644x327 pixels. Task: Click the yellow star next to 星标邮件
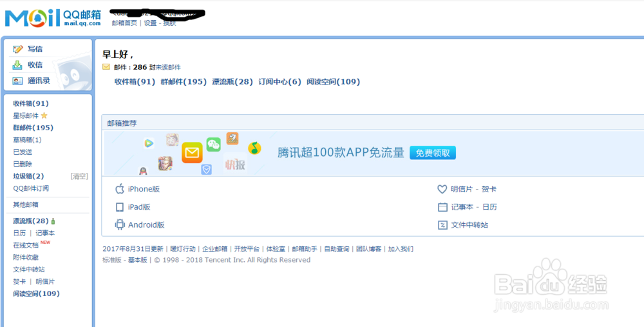[x=44, y=116]
